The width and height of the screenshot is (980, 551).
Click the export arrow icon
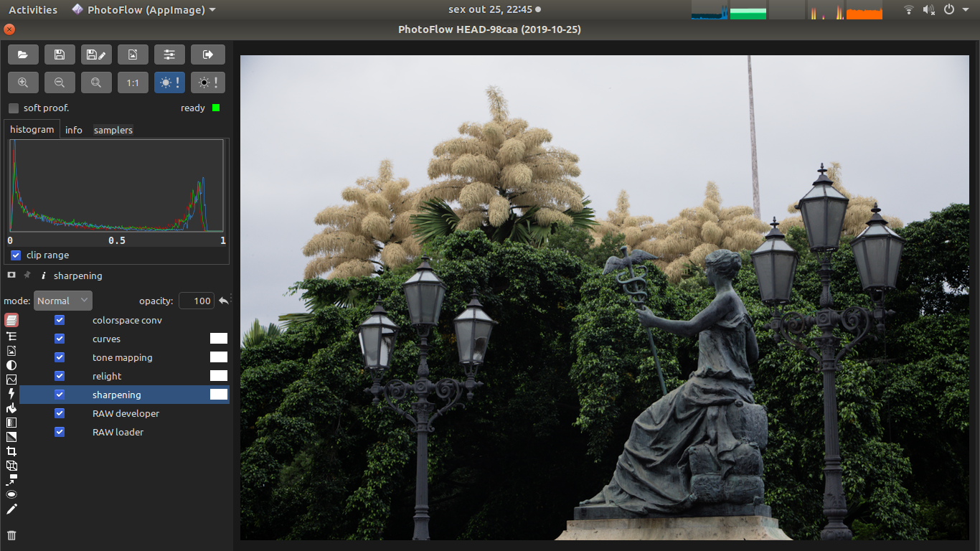click(x=208, y=55)
